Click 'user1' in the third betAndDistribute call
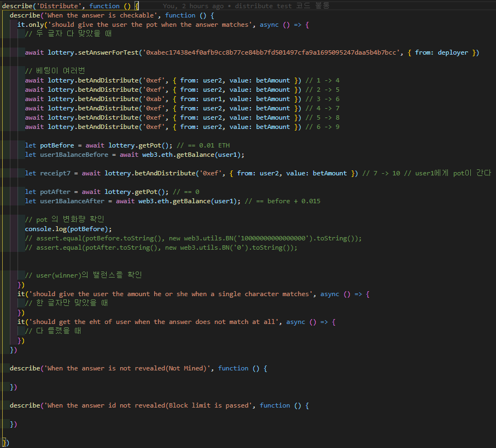Image resolution: width=496 pixels, height=448 pixels. point(212,99)
